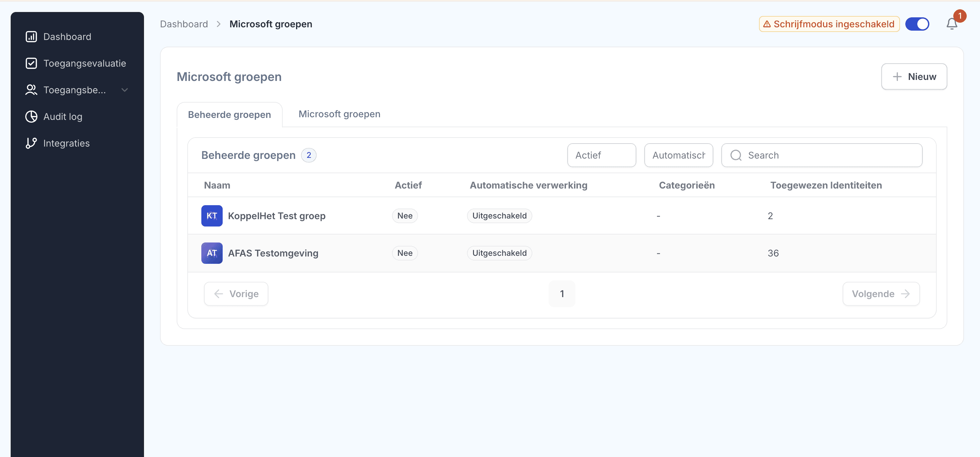This screenshot has width=980, height=457.
Task: Select the Beheerde groepen tab
Action: click(229, 115)
